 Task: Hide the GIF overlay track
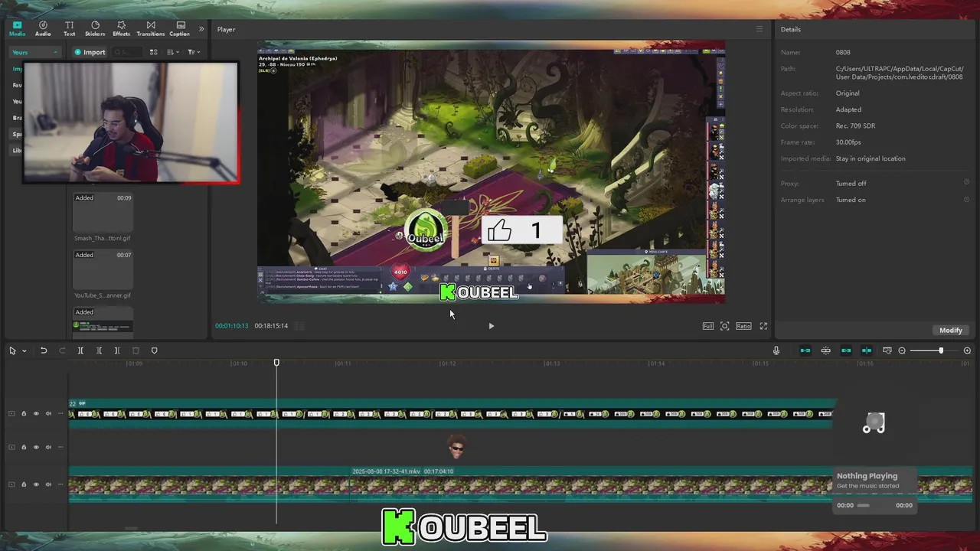click(x=36, y=414)
